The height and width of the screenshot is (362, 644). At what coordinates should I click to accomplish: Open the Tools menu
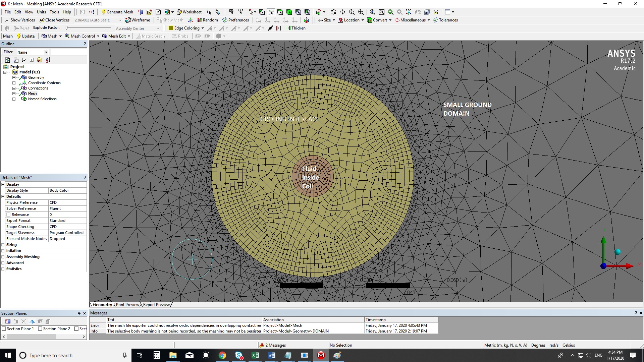54,12
